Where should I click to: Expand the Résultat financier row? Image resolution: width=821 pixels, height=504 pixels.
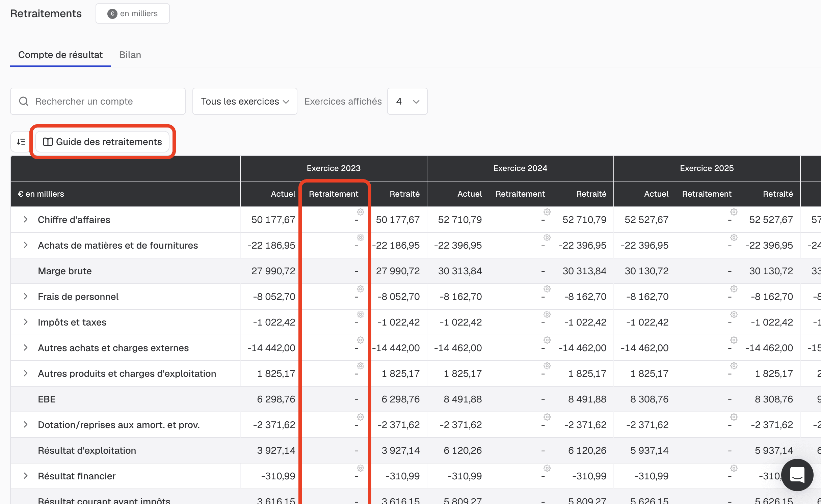point(26,476)
